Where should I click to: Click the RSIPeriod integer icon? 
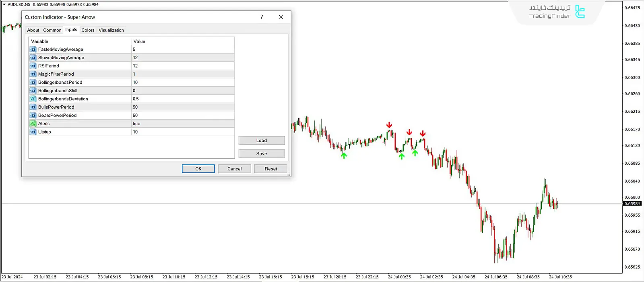[x=33, y=66]
